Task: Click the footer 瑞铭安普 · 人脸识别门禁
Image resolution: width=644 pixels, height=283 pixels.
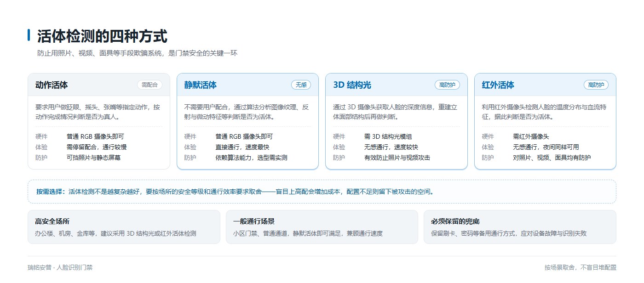Action: click(x=60, y=267)
